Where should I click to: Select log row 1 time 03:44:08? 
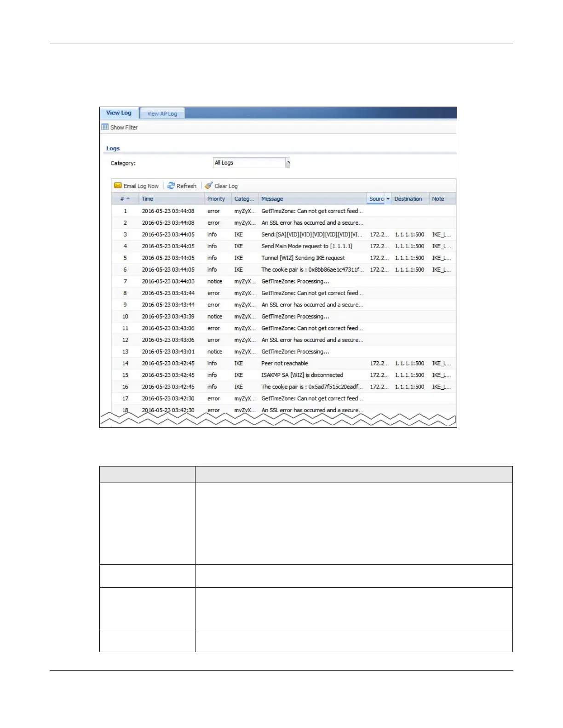[168, 211]
